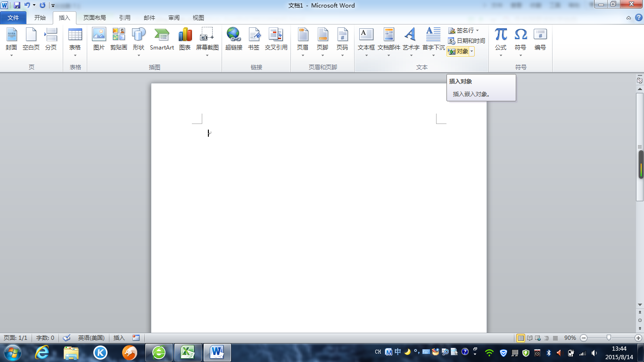
Task: Click the Redo icon in the title bar
Action: tap(42, 5)
